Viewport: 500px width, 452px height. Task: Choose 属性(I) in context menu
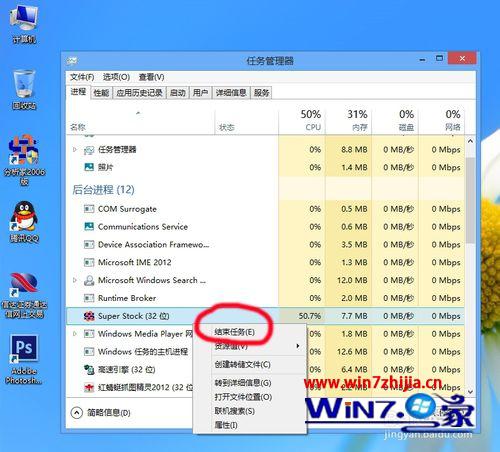tap(226, 425)
